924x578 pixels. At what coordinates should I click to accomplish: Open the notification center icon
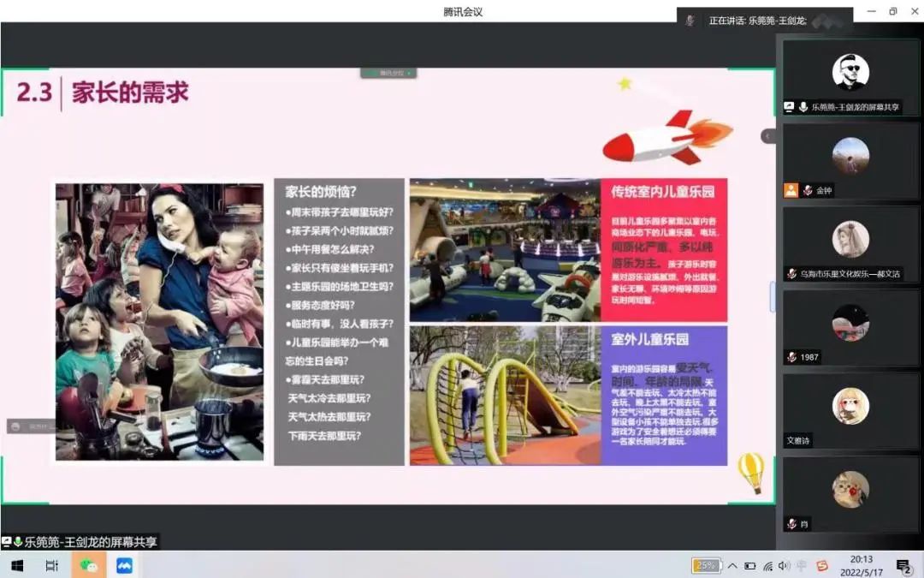903,565
